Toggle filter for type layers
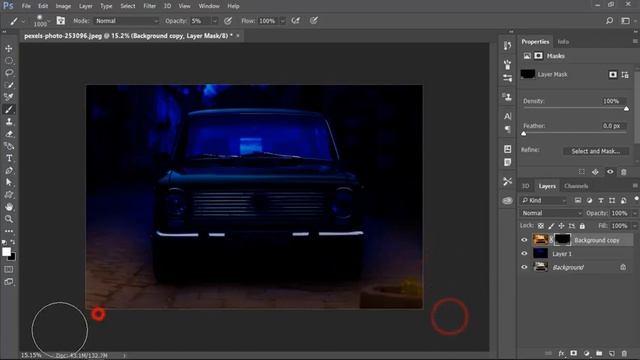 [600, 200]
